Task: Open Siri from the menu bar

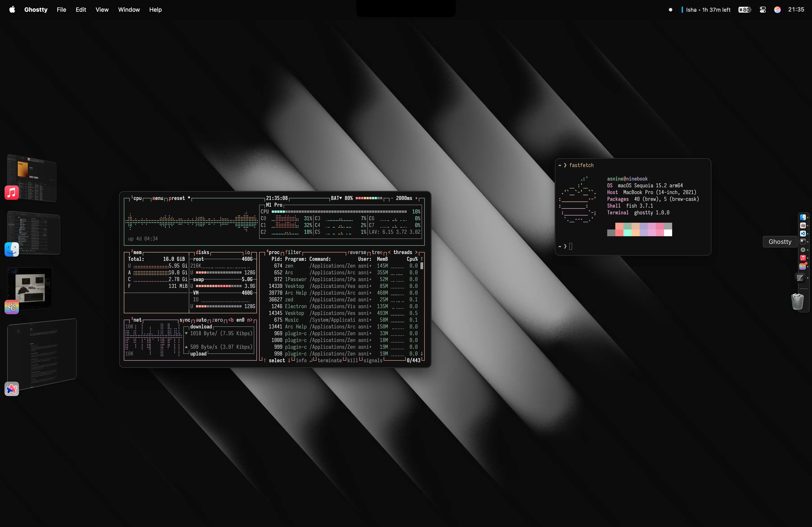Action: click(777, 9)
